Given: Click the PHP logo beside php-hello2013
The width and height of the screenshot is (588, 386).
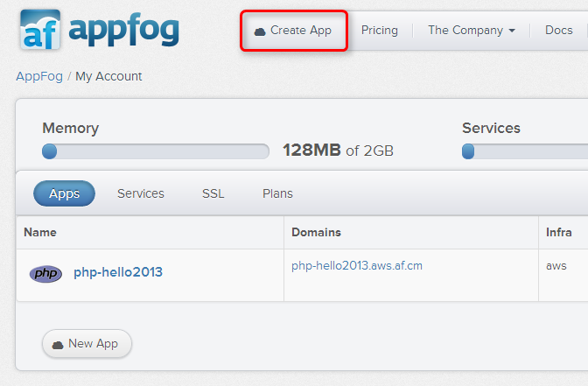Looking at the screenshot, I should pos(45,273).
